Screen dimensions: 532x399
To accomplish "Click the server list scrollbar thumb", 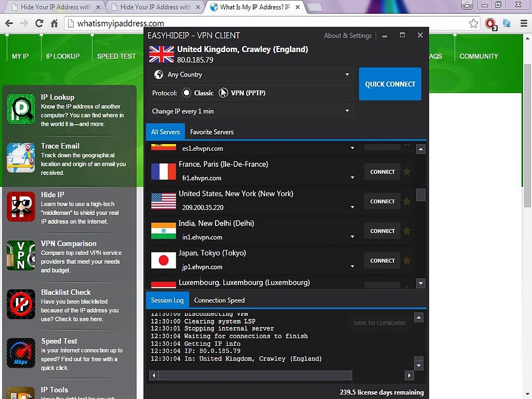I will point(421,195).
